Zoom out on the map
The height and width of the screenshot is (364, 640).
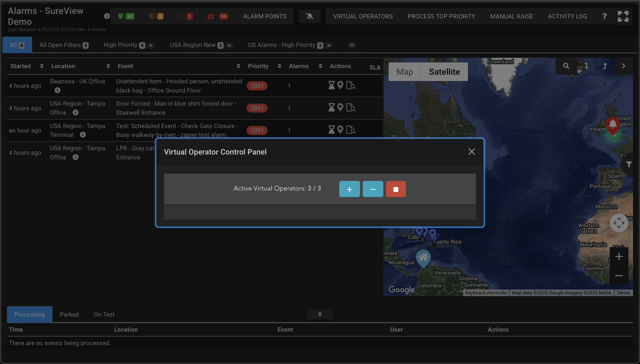[619, 276]
